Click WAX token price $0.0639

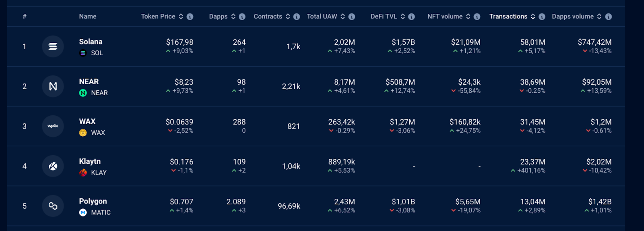point(180,122)
